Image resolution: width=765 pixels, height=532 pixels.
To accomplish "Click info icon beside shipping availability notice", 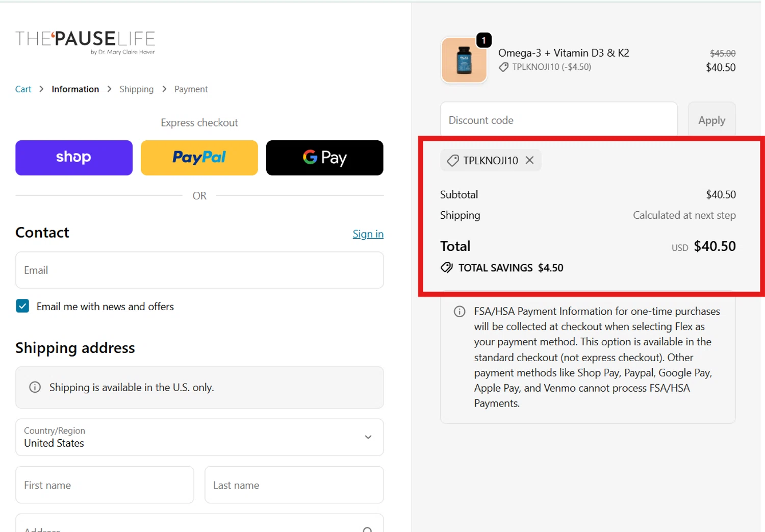I will pyautogui.click(x=35, y=387).
